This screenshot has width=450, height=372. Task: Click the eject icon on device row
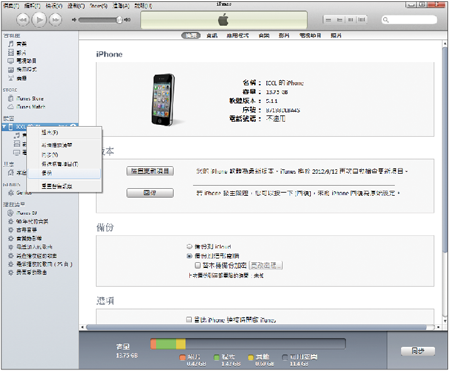tap(73, 127)
